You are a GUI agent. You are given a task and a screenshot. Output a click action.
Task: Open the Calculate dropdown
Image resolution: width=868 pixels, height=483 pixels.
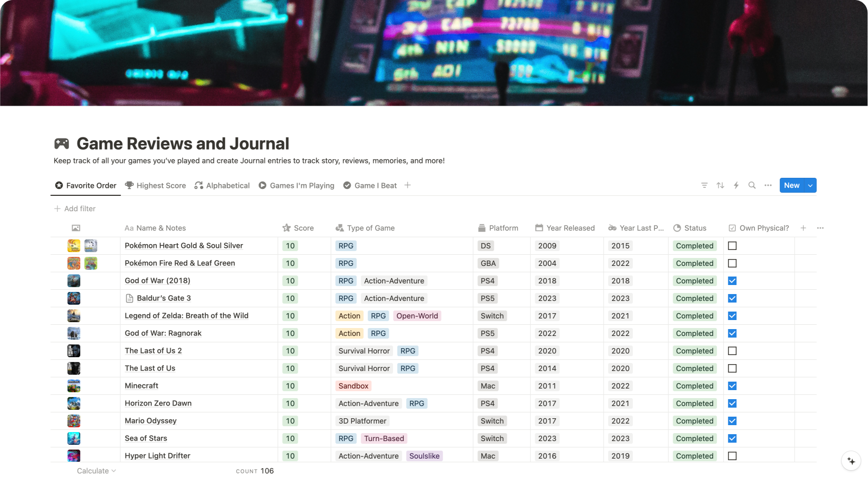click(x=96, y=471)
